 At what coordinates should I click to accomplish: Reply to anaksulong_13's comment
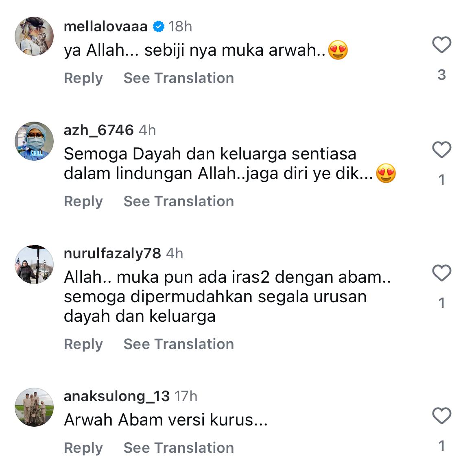(83, 448)
